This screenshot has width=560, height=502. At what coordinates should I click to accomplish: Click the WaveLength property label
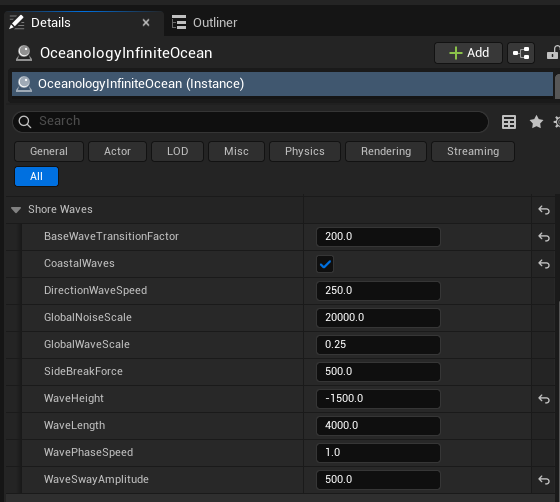coord(75,425)
